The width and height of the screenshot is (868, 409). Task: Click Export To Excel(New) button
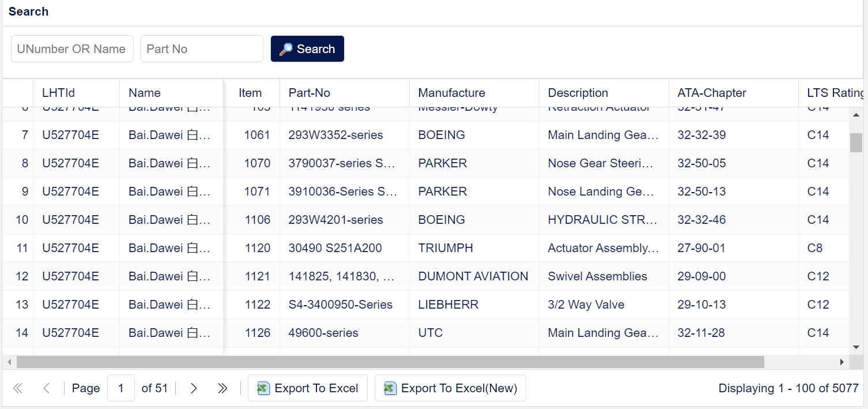450,388
